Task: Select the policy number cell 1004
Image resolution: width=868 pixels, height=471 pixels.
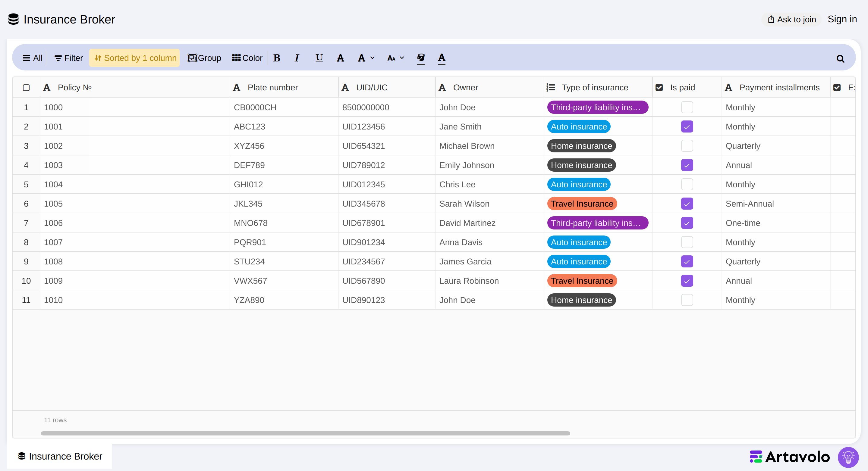Action: [x=135, y=185]
